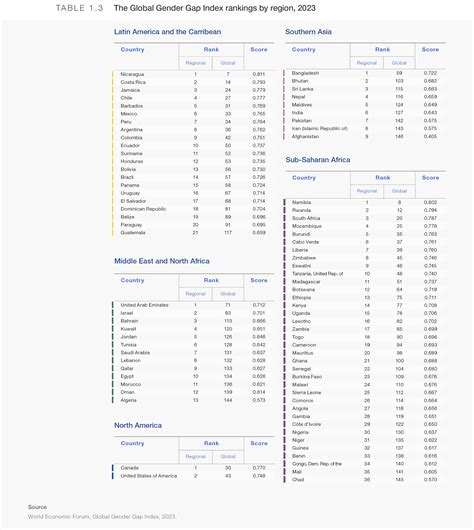Screen dimensions: 474x530
Task: Click the Regional subheader in Southern Asia table
Action: click(x=366, y=63)
